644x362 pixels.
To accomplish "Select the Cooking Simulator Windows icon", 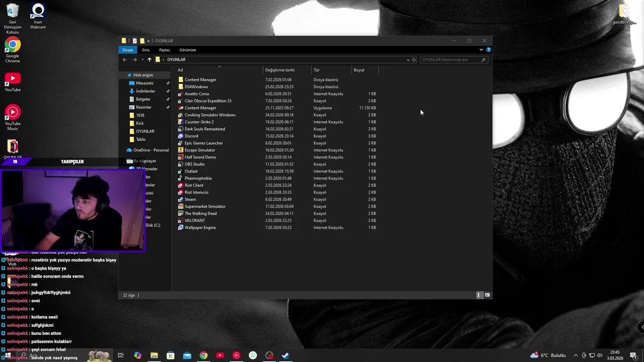I will (x=181, y=115).
